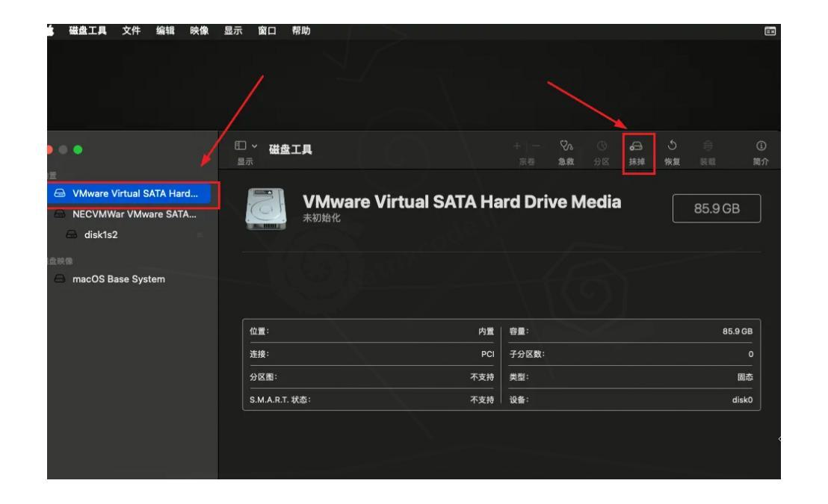
Task: Click the add volume plus icon
Action: pyautogui.click(x=516, y=146)
